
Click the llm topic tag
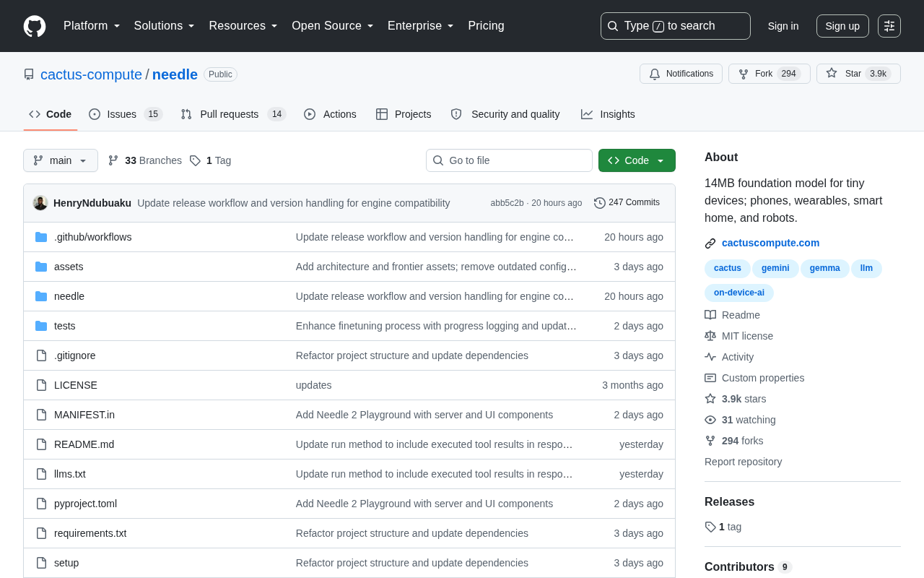click(x=866, y=268)
